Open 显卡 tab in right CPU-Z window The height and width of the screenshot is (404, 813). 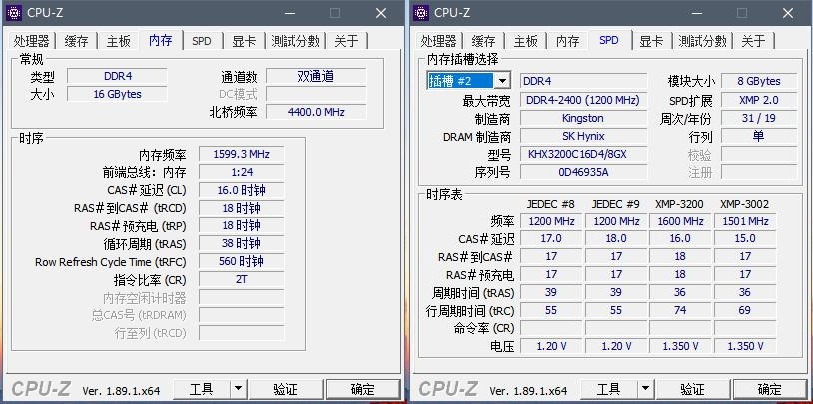pyautogui.click(x=651, y=41)
